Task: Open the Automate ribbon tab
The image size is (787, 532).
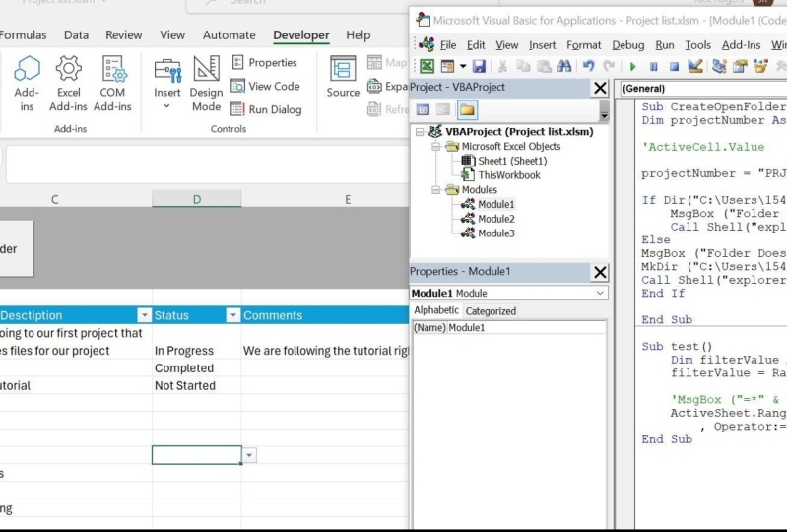Action: (229, 35)
